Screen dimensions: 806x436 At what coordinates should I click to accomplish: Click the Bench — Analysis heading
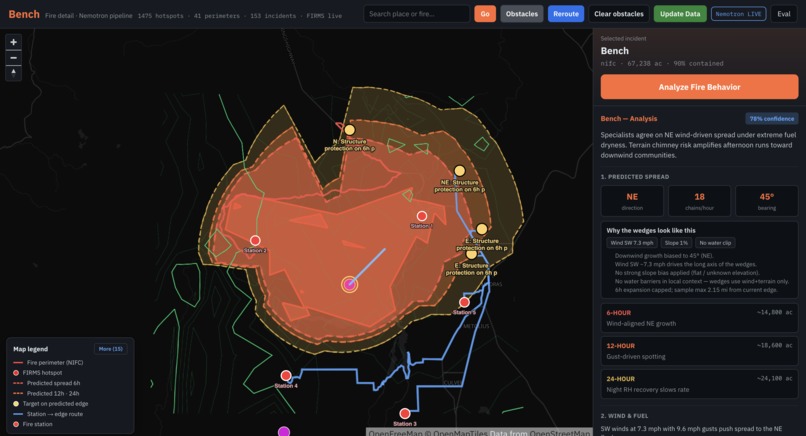click(x=629, y=119)
